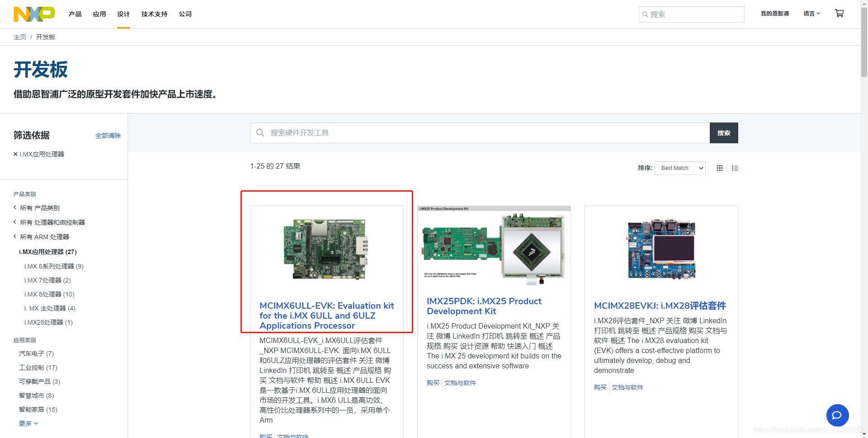This screenshot has width=868, height=438.
Task: Filter by 可穿戴产品 (3)
Action: point(39,381)
